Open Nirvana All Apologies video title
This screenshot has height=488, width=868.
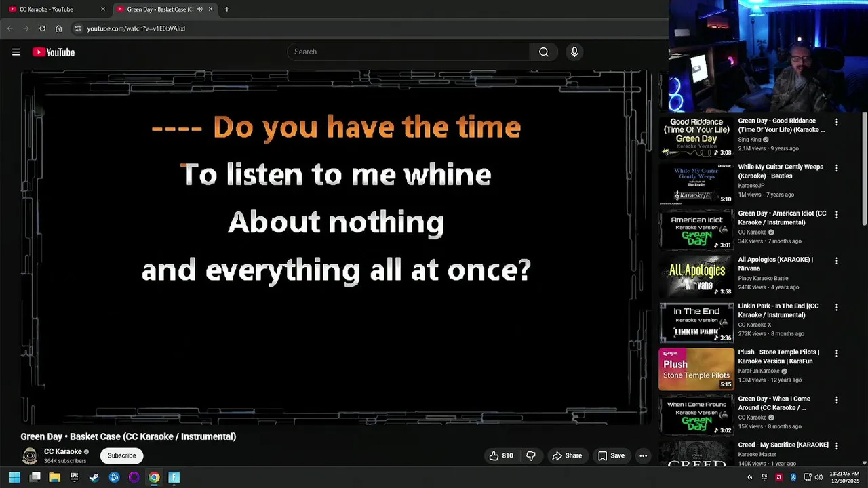[x=775, y=264]
